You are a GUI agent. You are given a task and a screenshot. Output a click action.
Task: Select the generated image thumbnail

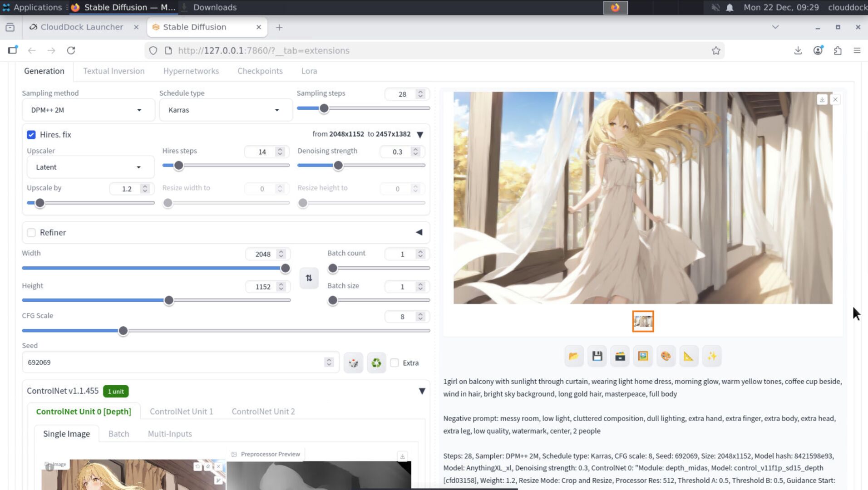(x=643, y=322)
